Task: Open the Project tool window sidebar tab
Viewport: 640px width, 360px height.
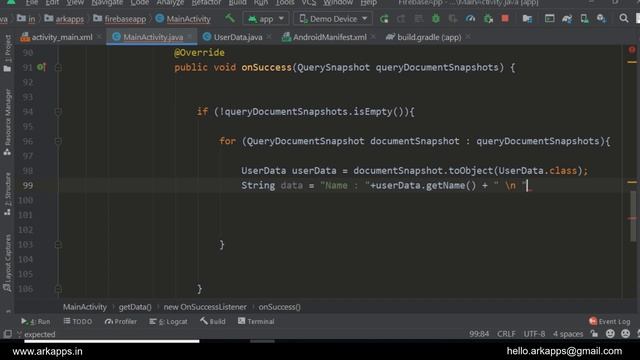Action: 7,53
